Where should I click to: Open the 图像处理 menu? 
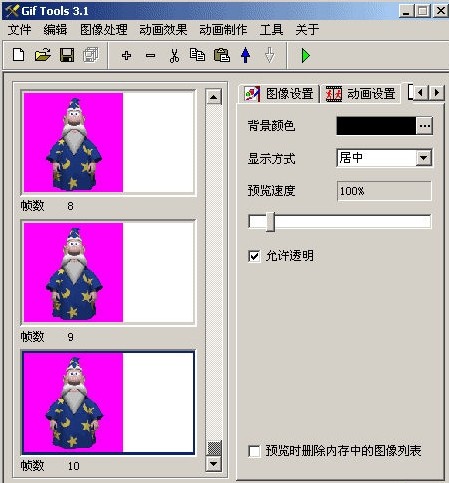point(104,30)
